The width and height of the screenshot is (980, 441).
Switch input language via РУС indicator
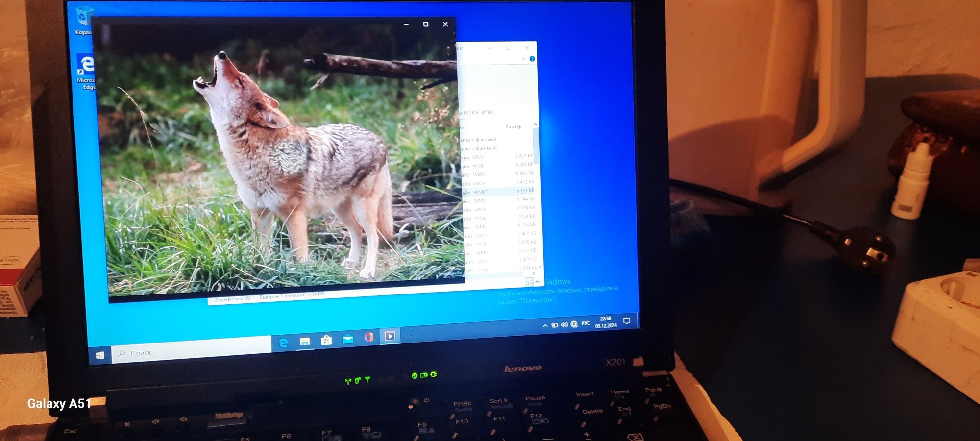[x=586, y=323]
